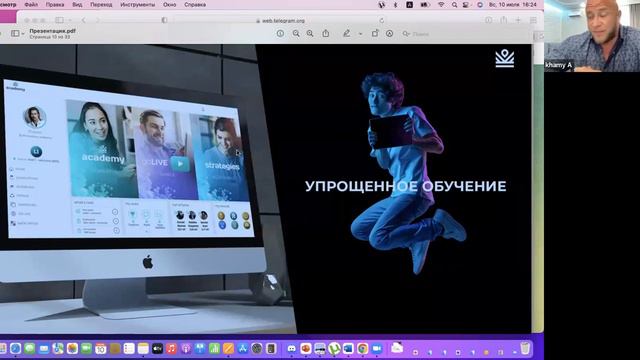Open Notes from the Dock
The width and height of the screenshot is (640, 360).
point(143,349)
